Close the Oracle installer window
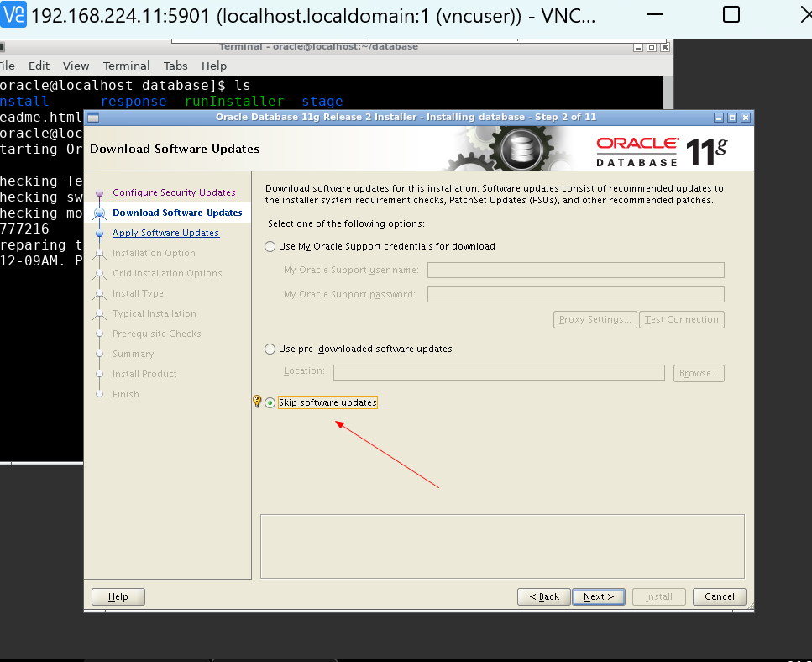 pos(746,118)
